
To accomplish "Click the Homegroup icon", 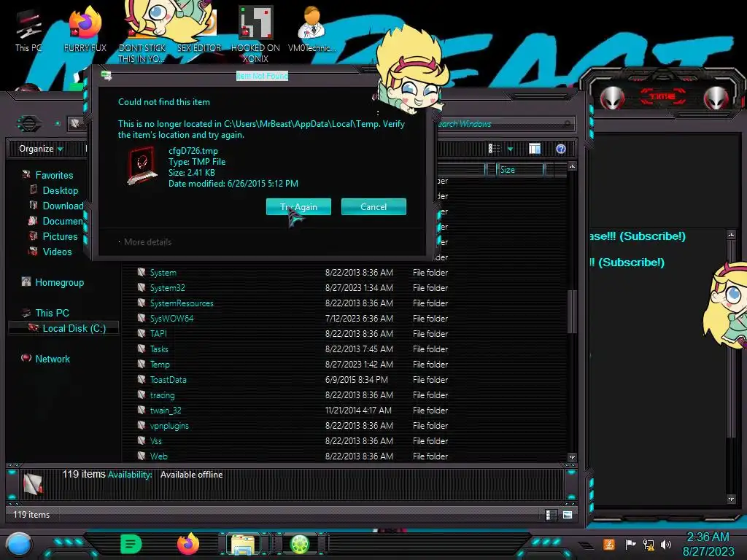I will click(x=26, y=282).
